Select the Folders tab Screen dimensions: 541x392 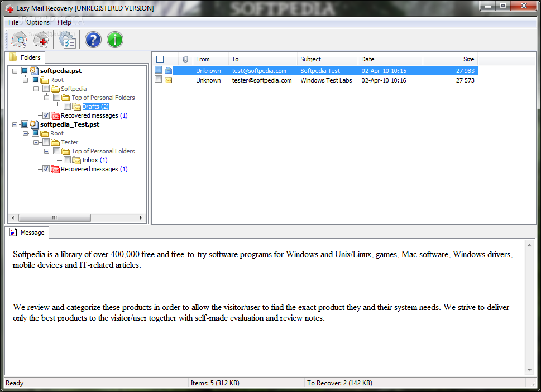click(x=26, y=57)
